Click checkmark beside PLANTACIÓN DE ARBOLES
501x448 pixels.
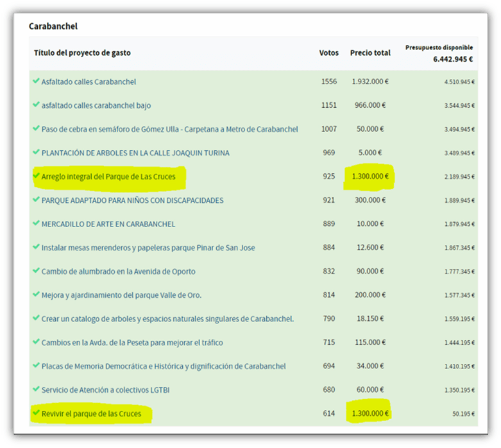[37, 153]
